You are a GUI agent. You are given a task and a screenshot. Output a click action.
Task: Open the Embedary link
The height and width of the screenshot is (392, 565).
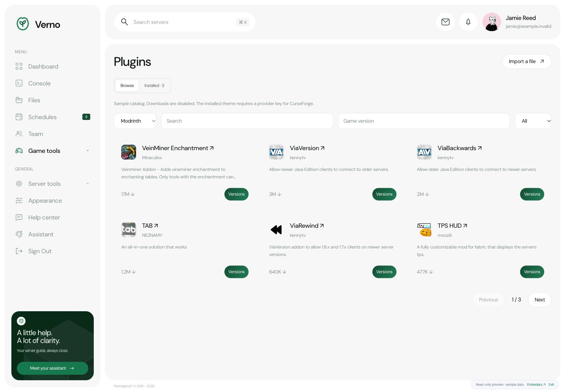[536, 385]
